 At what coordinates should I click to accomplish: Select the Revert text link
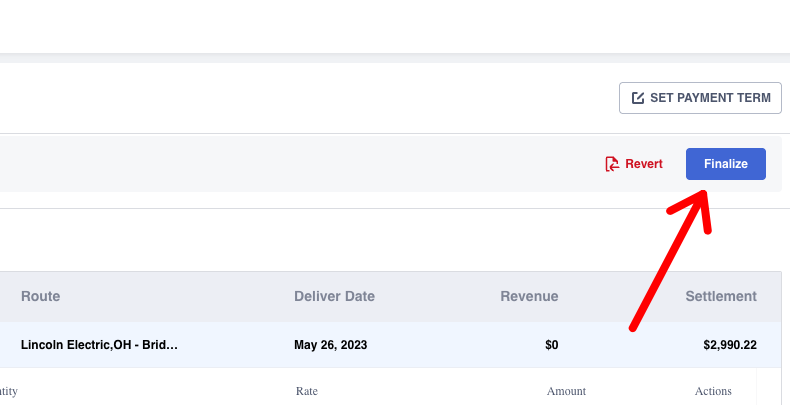(x=644, y=164)
